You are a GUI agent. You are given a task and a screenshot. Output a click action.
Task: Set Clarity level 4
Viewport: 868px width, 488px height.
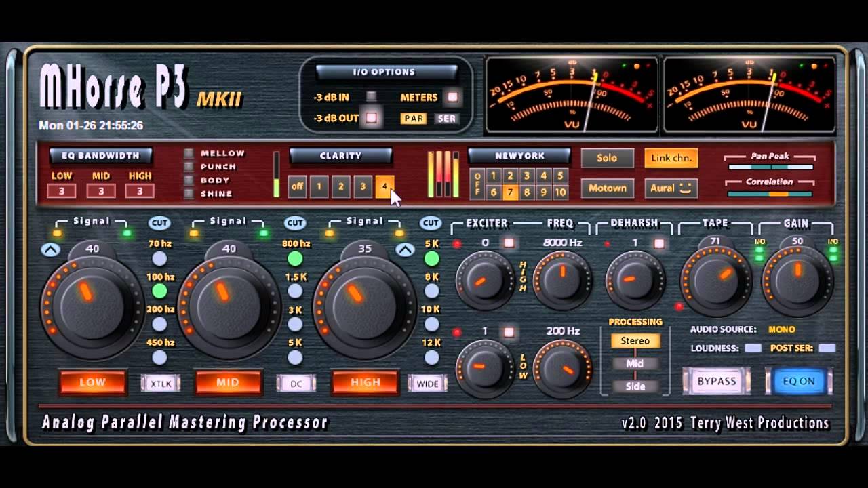(384, 186)
